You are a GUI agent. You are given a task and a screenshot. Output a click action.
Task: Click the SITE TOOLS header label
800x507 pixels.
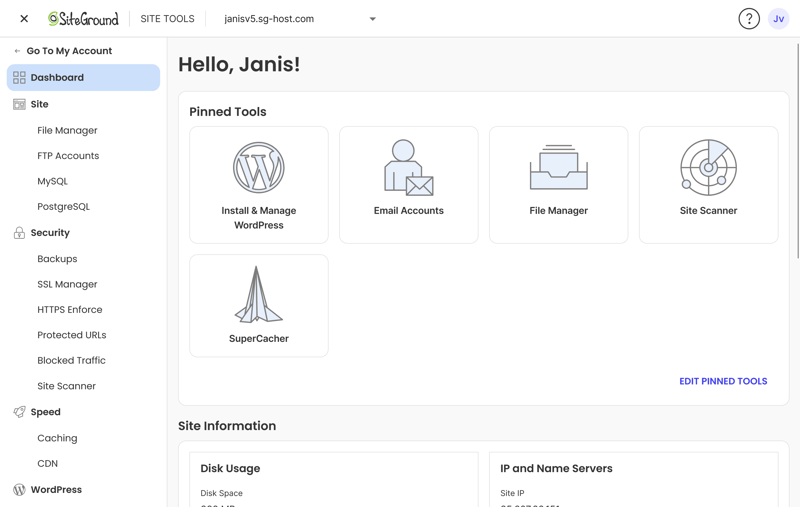point(167,19)
